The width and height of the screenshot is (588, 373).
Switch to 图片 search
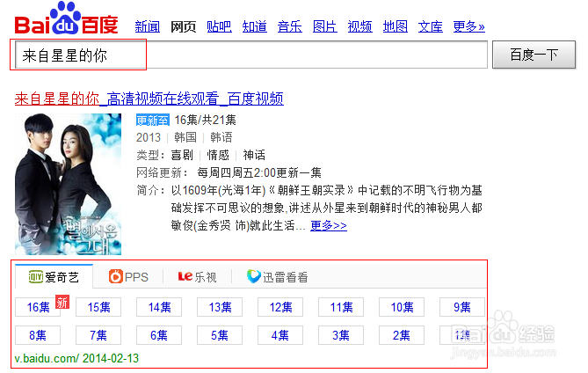(324, 26)
